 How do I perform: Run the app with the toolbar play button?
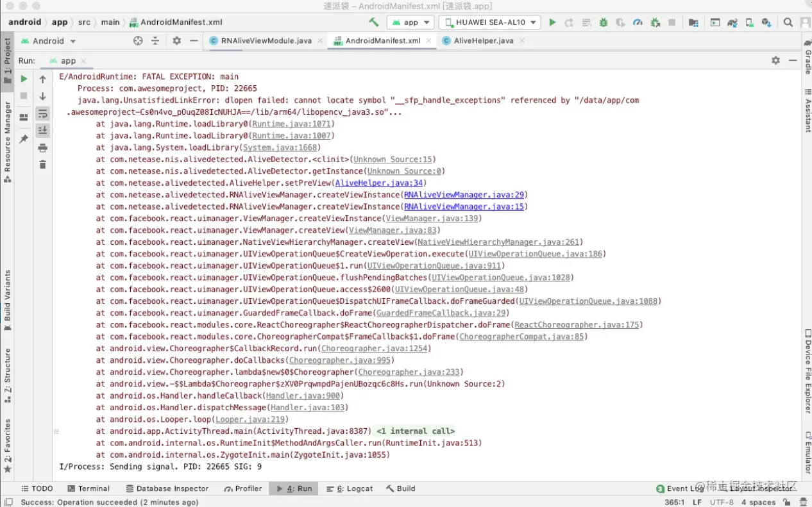(552, 22)
